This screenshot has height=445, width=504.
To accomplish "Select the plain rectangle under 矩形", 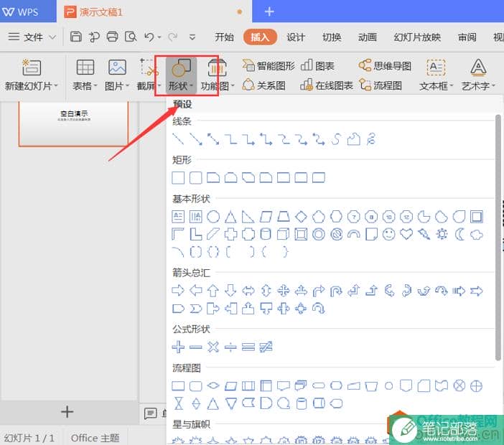I will [178, 177].
